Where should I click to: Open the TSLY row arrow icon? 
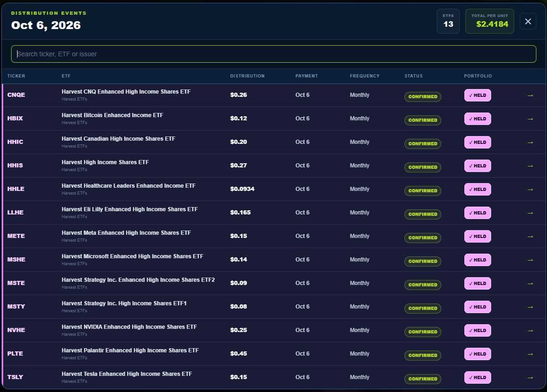tap(530, 377)
